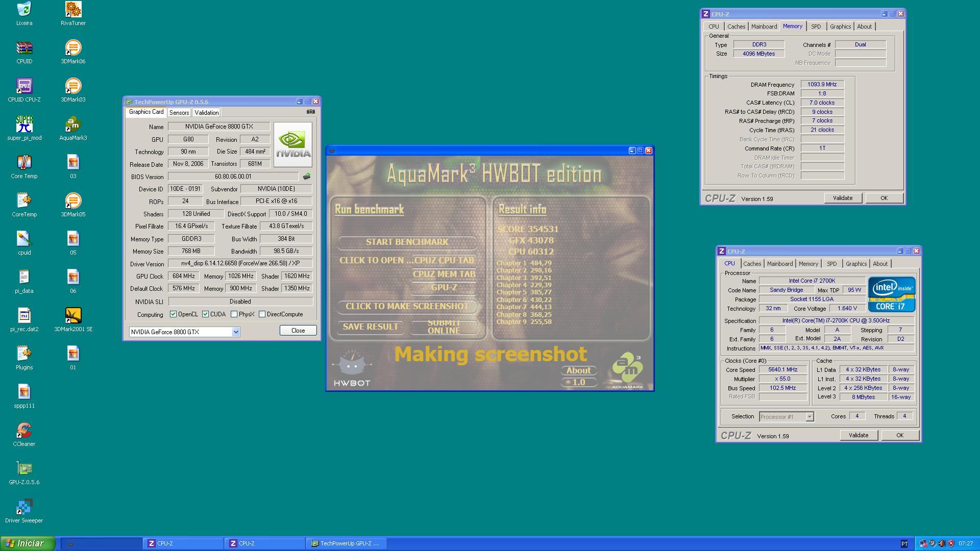The image size is (980, 551).
Task: Switch to Sensors tab in GPU-Z
Action: tap(179, 113)
